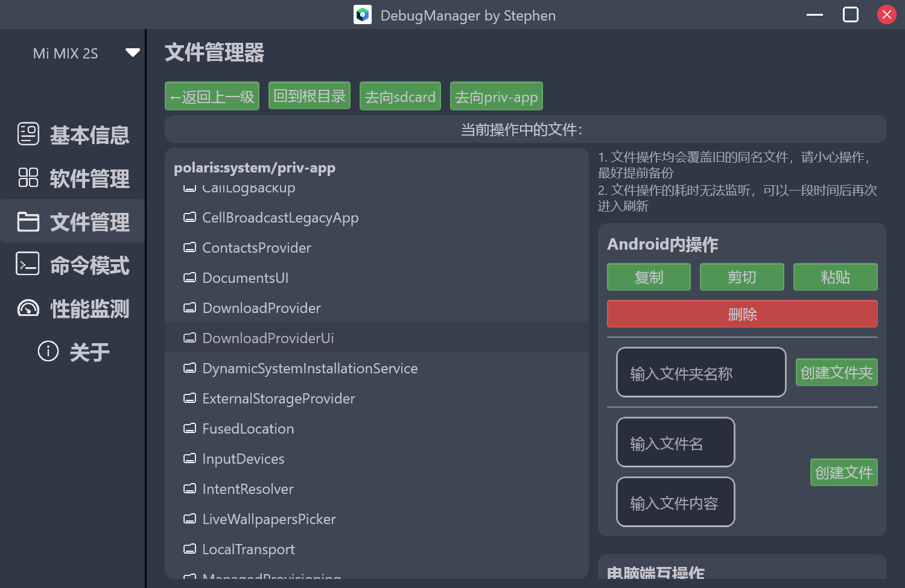Screen dimensions: 905x588
Task: Open the LiveWallpapersPicker folder
Action: tap(269, 519)
